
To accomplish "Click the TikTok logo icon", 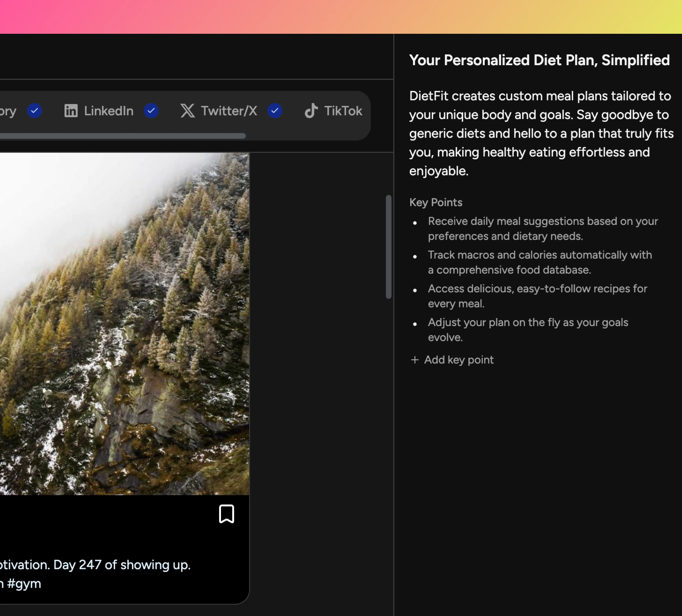I will pos(311,111).
